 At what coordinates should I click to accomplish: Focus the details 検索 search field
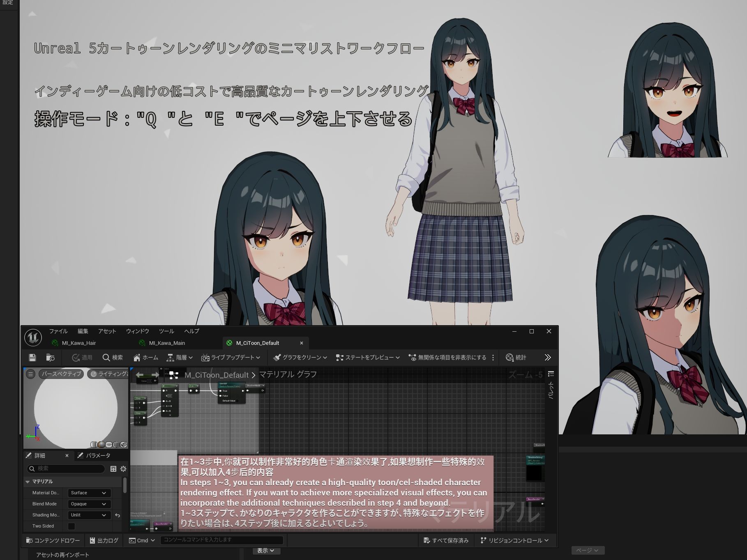[66, 468]
